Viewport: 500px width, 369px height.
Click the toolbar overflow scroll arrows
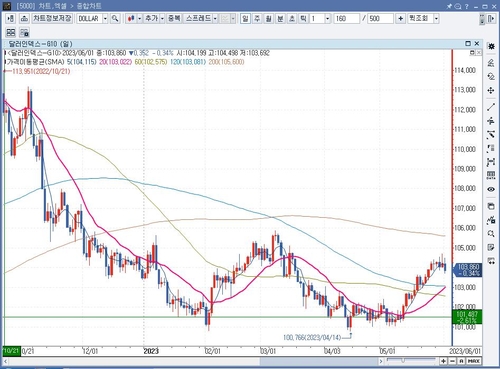(482, 19)
